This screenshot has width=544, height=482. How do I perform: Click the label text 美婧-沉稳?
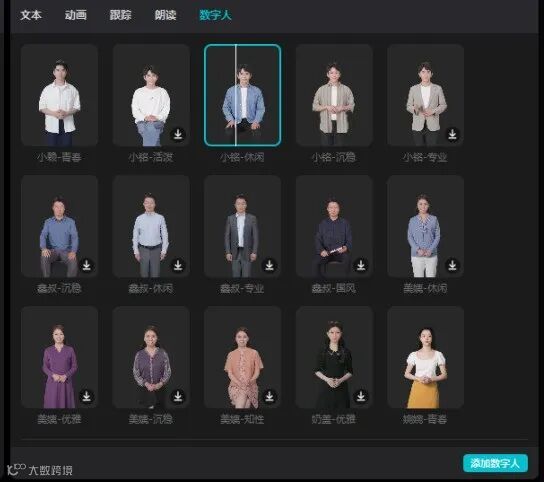(151, 419)
